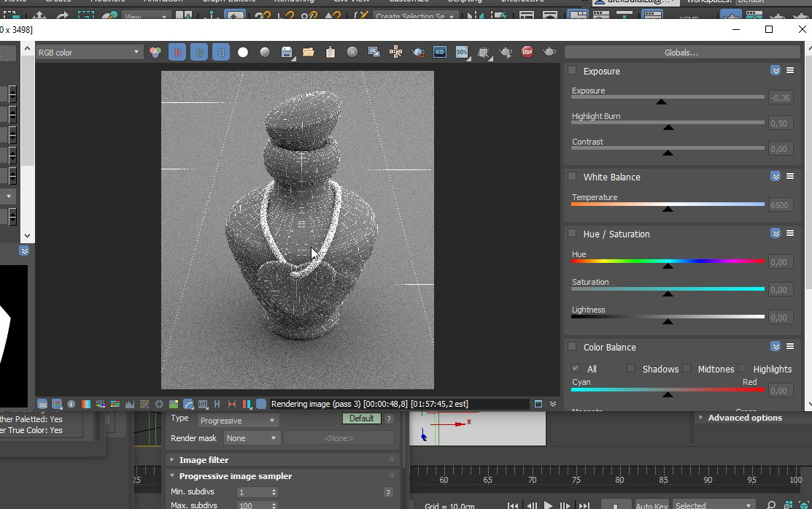Image resolution: width=812 pixels, height=509 pixels.
Task: Enable the Exposure correction checkbox
Action: (x=572, y=71)
